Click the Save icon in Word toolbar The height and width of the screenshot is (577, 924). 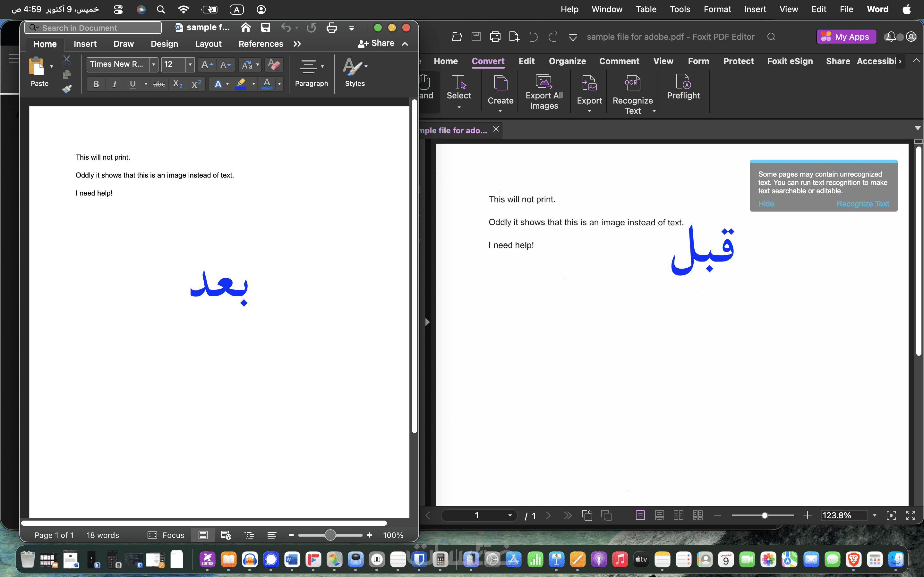point(265,28)
